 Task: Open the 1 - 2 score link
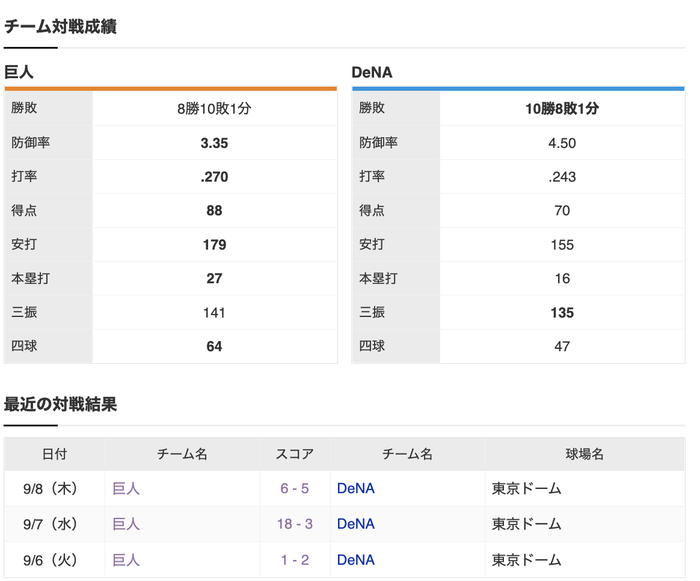(x=295, y=560)
